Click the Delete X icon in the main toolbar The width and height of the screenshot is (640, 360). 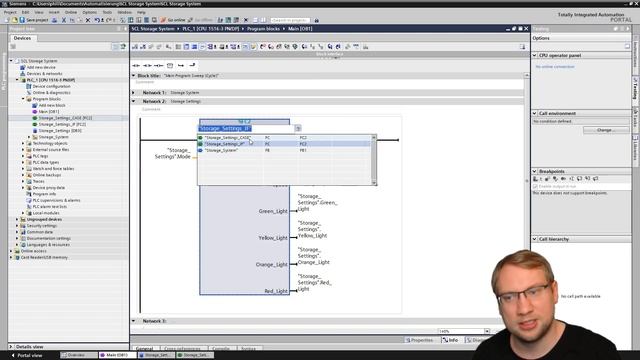point(87,20)
